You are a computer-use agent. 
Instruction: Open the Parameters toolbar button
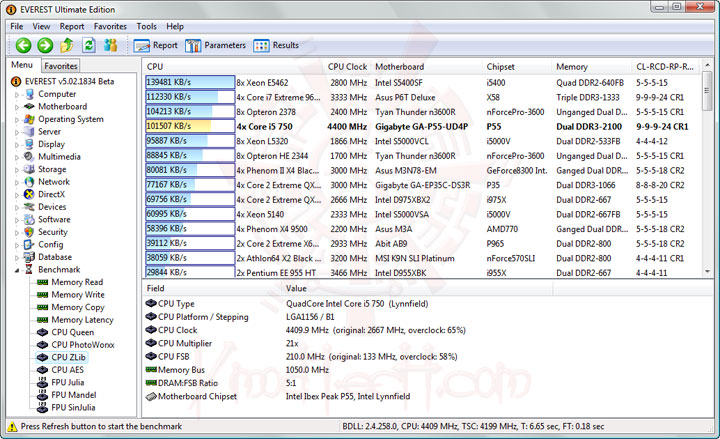[215, 45]
